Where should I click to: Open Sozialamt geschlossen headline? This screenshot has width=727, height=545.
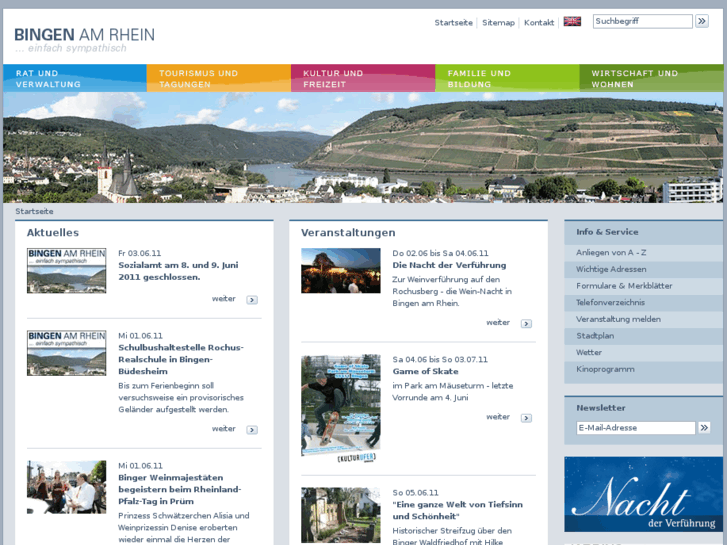point(178,271)
